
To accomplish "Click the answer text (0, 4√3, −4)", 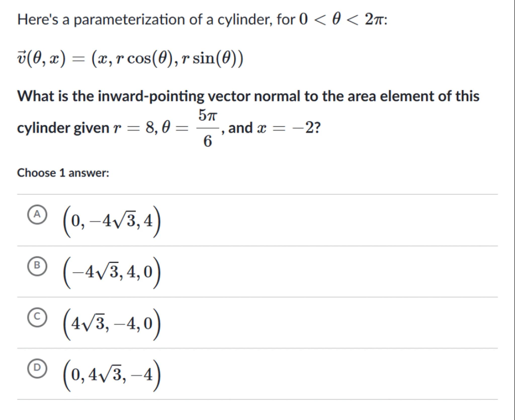I will tap(112, 375).
